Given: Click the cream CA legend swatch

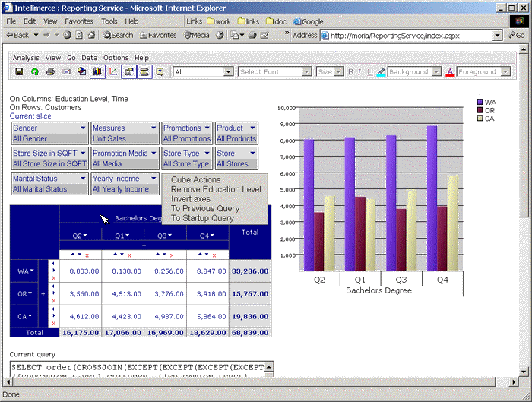Looking at the screenshot, I should (x=480, y=118).
